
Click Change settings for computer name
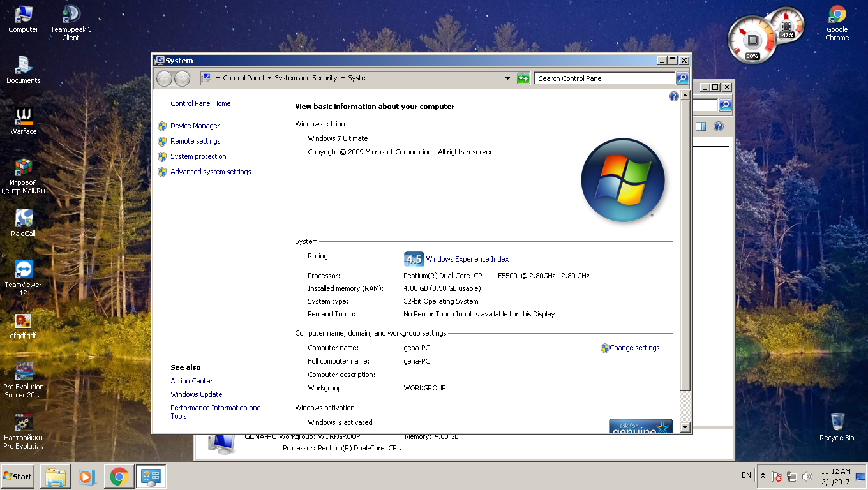coord(634,348)
